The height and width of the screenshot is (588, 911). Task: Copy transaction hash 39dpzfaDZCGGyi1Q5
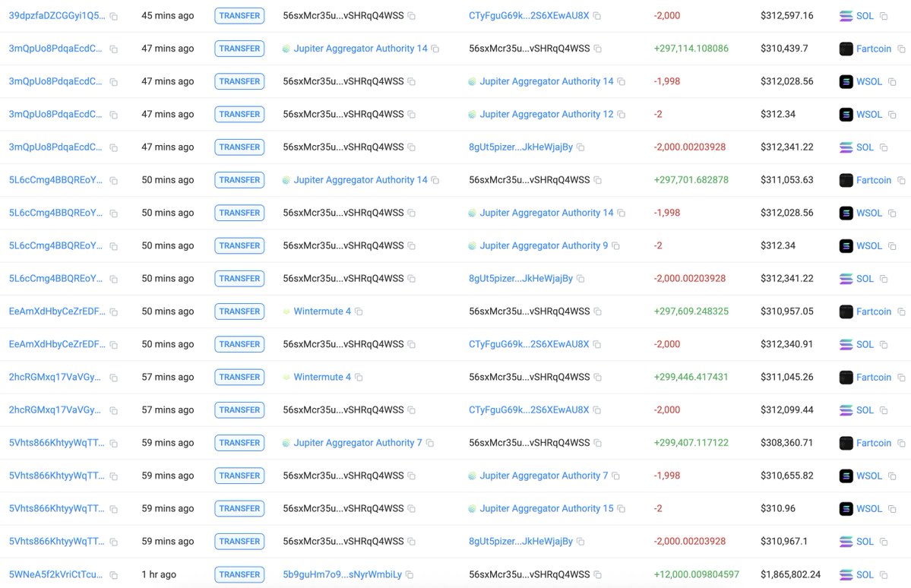click(x=114, y=16)
